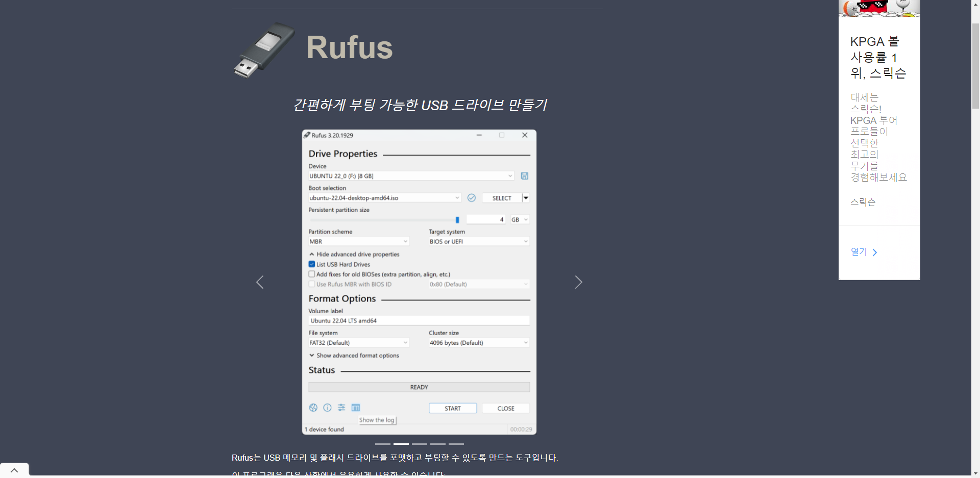The height and width of the screenshot is (478, 980).
Task: Collapse Hide advanced drive properties
Action: (354, 254)
